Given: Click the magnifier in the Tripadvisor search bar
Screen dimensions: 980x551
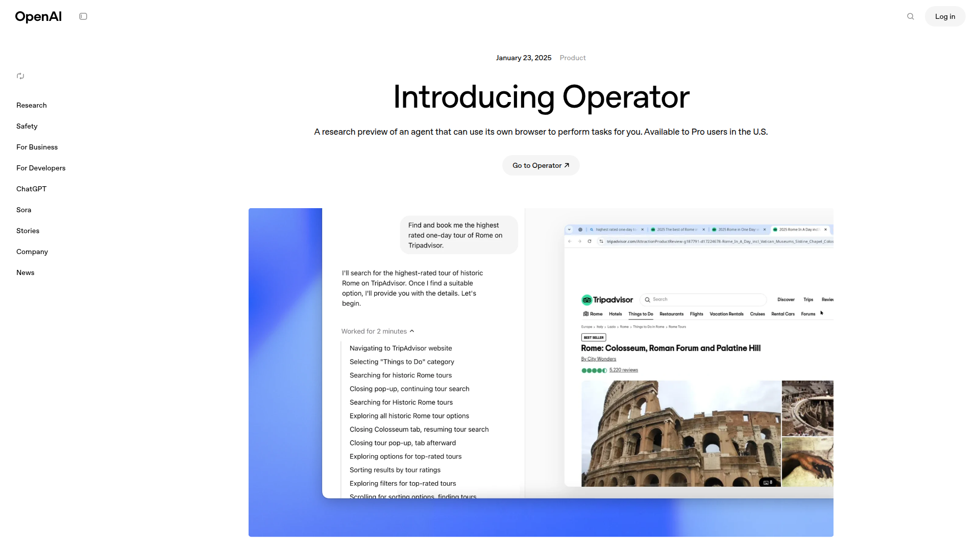Looking at the screenshot, I should pyautogui.click(x=647, y=299).
